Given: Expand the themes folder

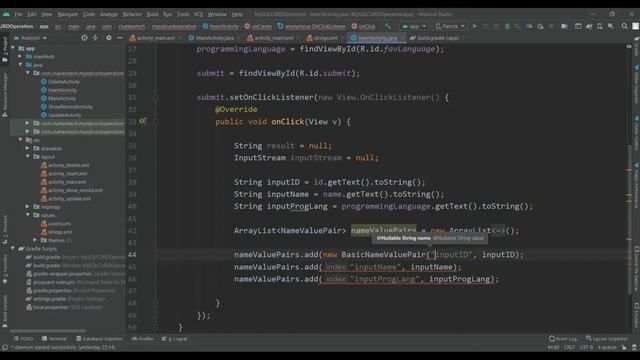Looking at the screenshot, I should 35,240.
